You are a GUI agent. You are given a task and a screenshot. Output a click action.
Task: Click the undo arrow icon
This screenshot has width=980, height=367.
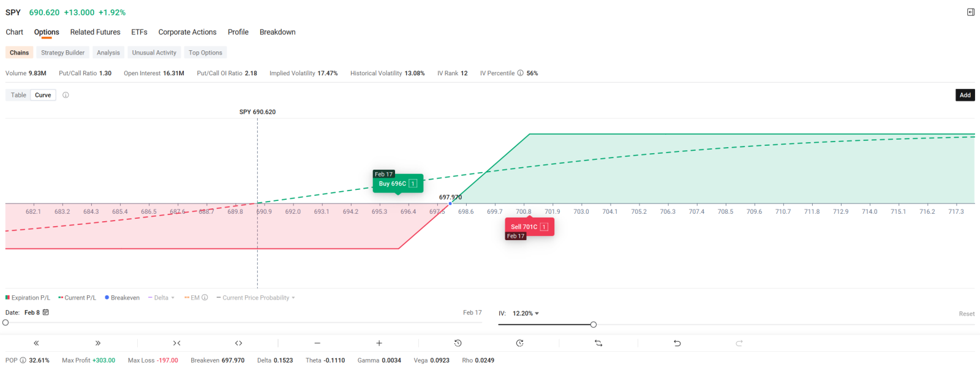(x=677, y=343)
